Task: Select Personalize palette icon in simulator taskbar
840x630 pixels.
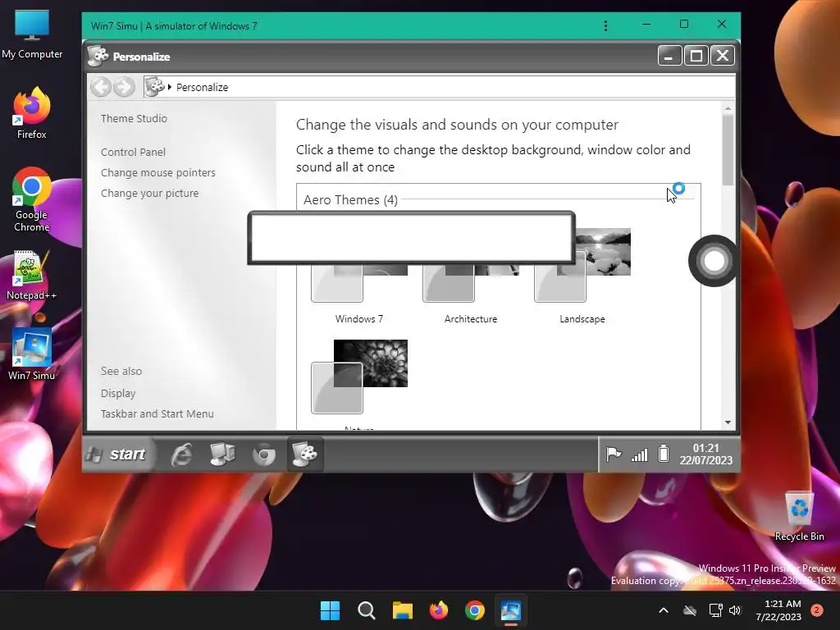Action: click(x=305, y=454)
